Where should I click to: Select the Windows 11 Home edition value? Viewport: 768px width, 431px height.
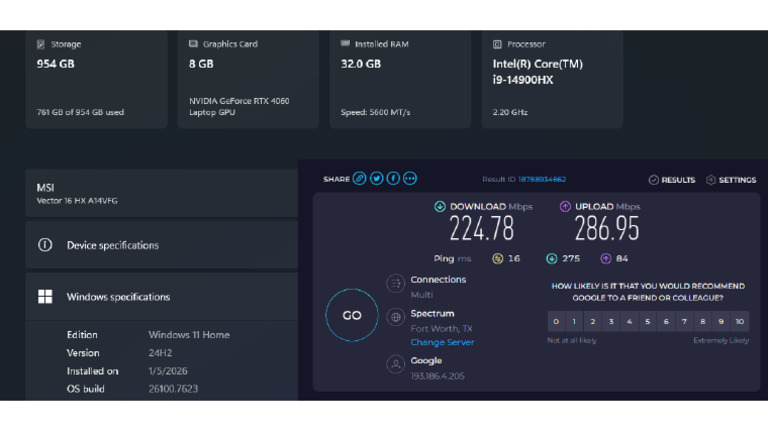[189, 335]
